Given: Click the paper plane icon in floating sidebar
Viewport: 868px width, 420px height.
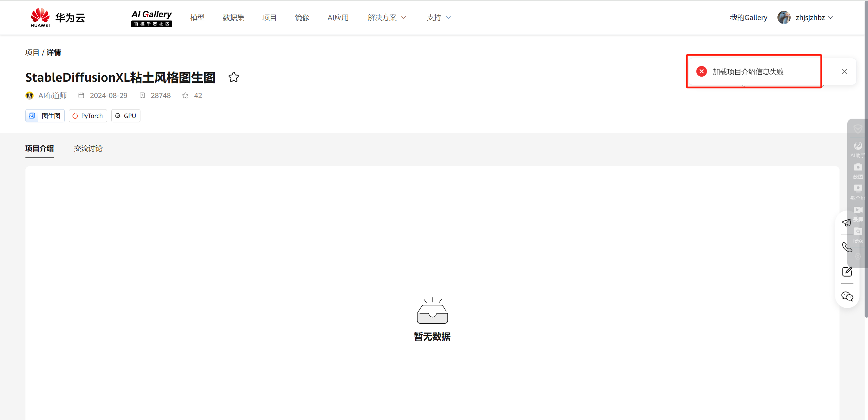Looking at the screenshot, I should 847,223.
